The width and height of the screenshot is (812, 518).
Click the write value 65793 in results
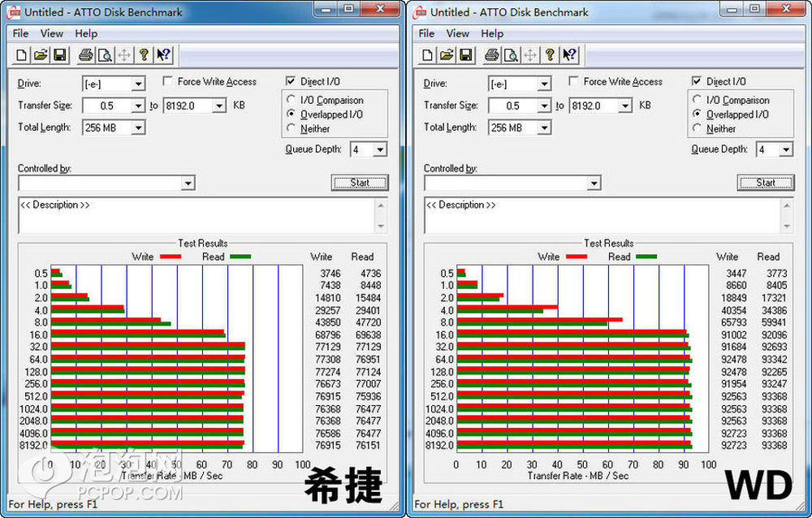click(x=734, y=322)
